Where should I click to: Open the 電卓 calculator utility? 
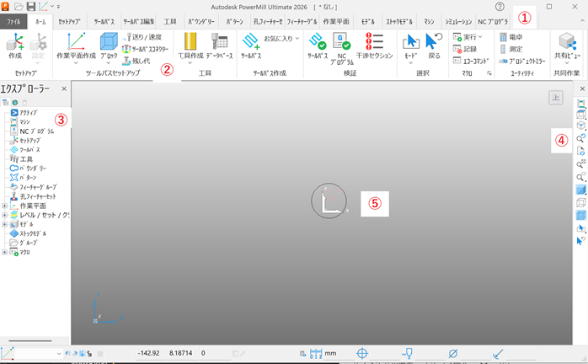coord(511,37)
